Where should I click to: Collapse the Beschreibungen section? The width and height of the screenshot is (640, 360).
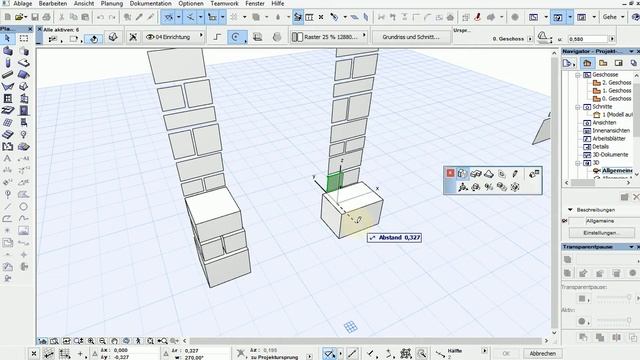570,210
